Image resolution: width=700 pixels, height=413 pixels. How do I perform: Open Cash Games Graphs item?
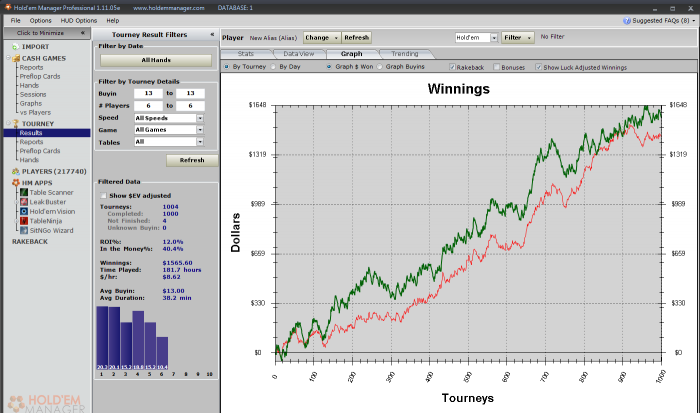[30, 103]
